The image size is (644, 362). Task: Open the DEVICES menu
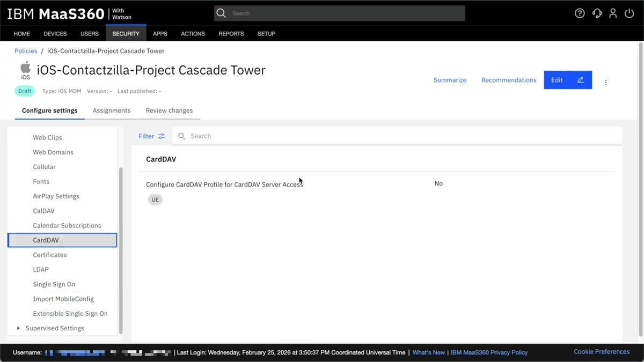55,34
